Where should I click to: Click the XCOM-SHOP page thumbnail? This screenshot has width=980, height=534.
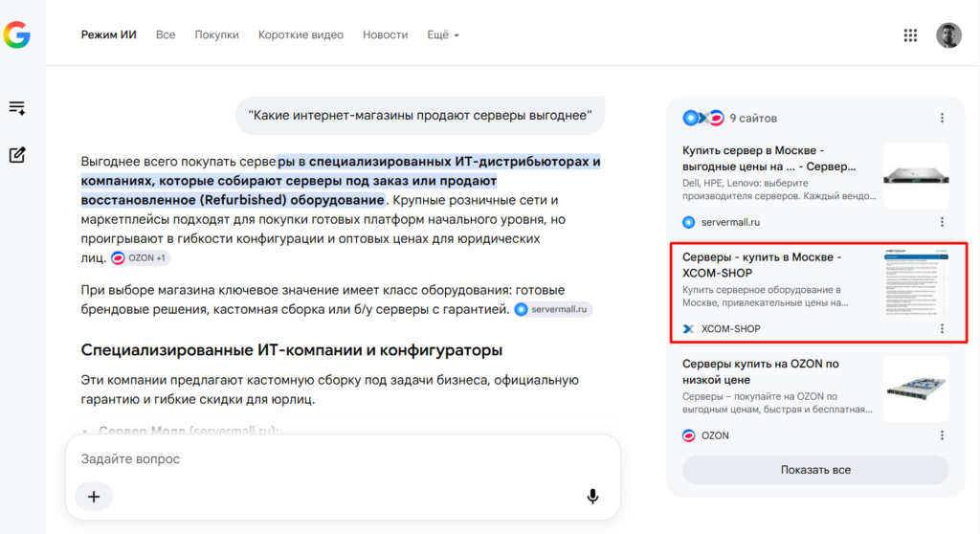point(916,282)
